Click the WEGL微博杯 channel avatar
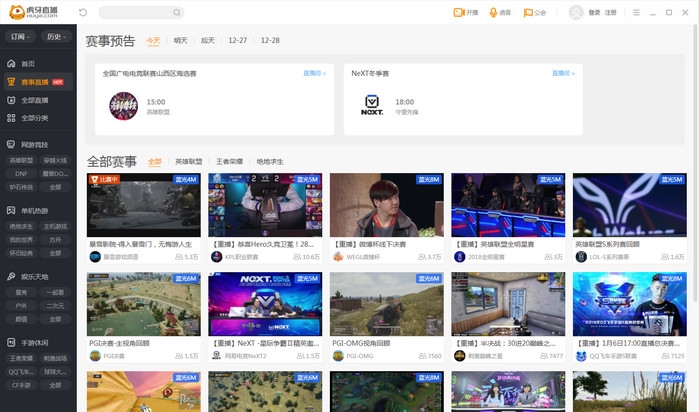This screenshot has height=412, width=699. (338, 257)
